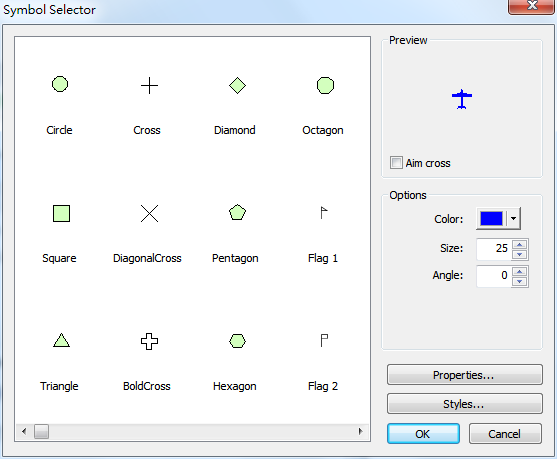Viewport: 557px width, 459px height.
Task: Select the Flag 1 symbol
Action: click(x=324, y=213)
